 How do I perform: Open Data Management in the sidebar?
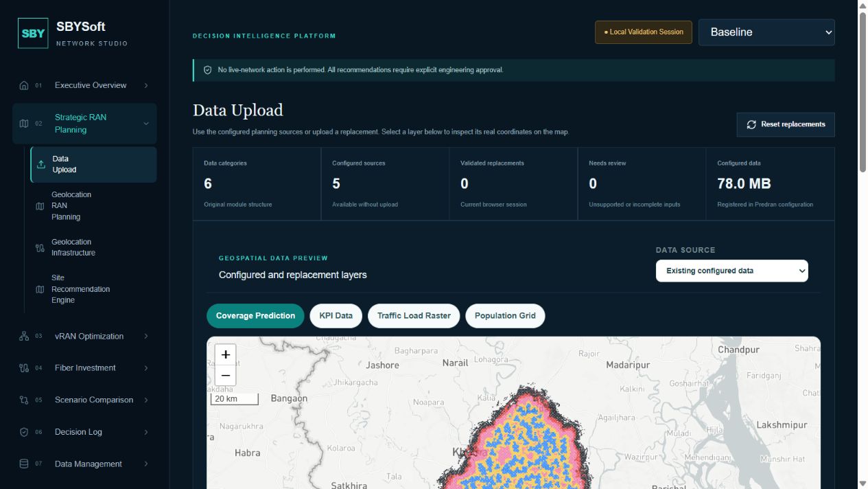coord(84,464)
